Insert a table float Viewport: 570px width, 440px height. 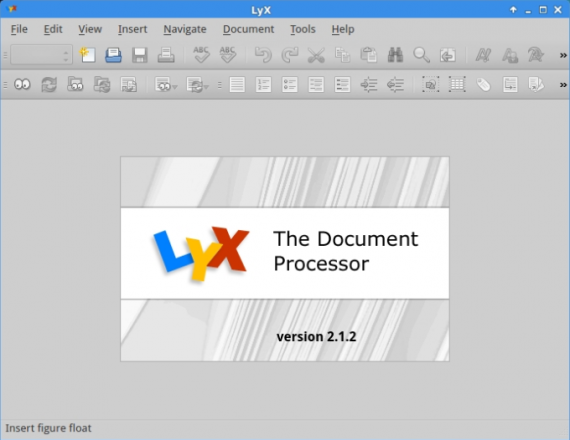pos(457,85)
